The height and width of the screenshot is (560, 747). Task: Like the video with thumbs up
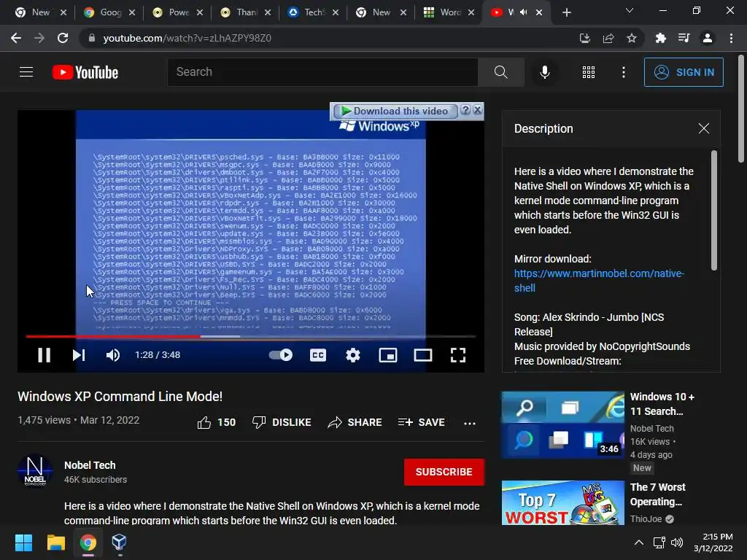[216, 422]
